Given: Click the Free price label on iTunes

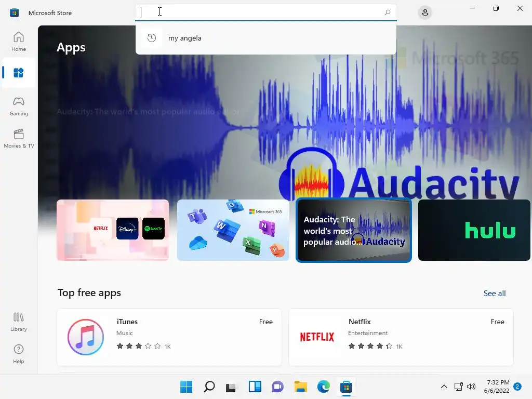Looking at the screenshot, I should [x=265, y=322].
